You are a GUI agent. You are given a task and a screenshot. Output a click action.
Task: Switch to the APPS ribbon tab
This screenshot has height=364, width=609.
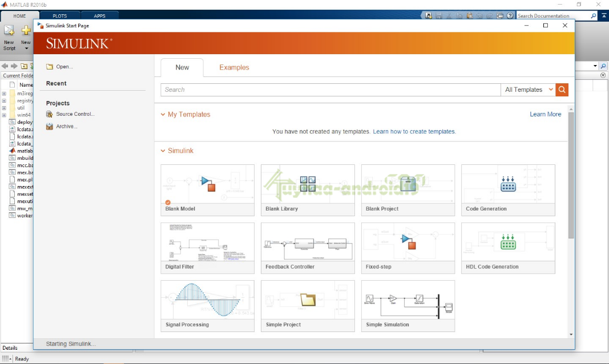point(99,16)
